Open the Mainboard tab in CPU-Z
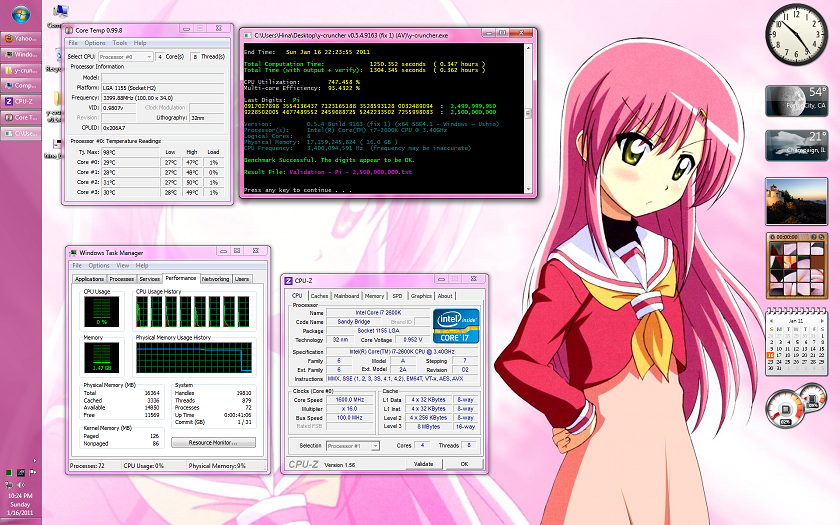Viewport: 840px width, 525px height. tap(347, 296)
